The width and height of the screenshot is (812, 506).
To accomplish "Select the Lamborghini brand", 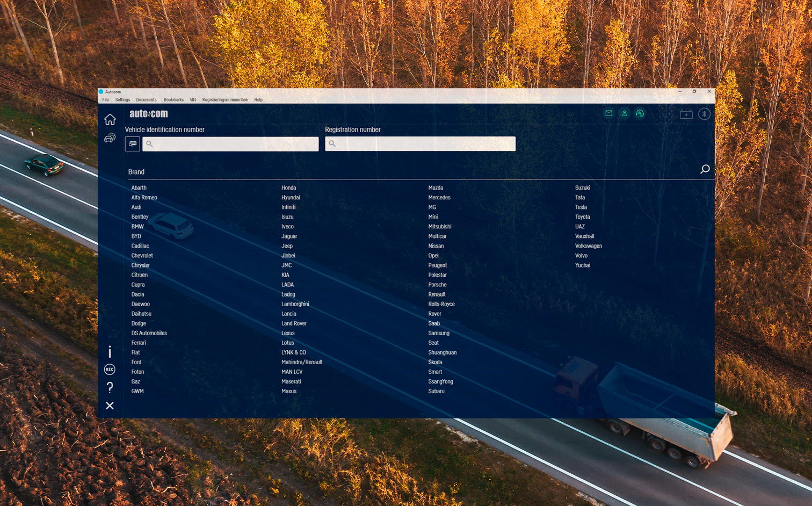I will pos(295,303).
